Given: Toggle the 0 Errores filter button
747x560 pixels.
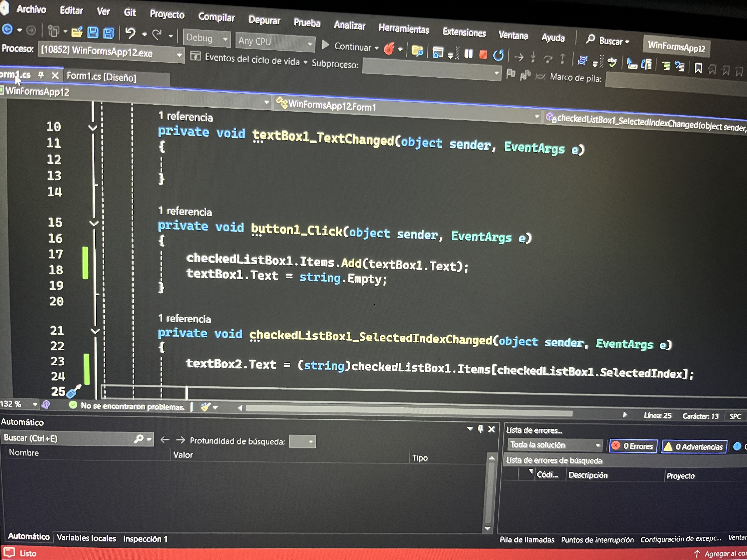Looking at the screenshot, I should [633, 446].
